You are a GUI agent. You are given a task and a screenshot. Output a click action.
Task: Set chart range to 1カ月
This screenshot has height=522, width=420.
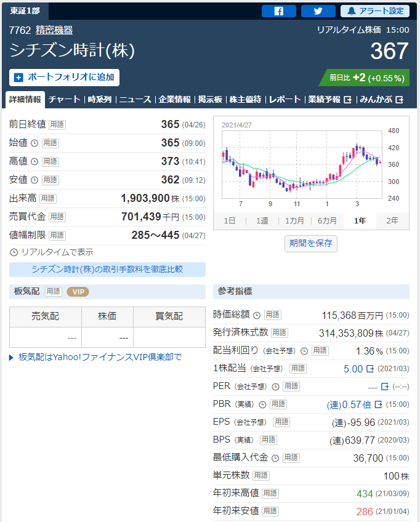tap(294, 221)
